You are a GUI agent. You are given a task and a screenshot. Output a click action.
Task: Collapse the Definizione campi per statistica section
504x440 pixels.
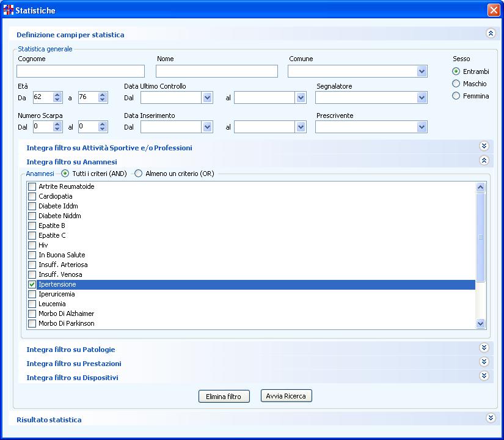[x=490, y=34]
